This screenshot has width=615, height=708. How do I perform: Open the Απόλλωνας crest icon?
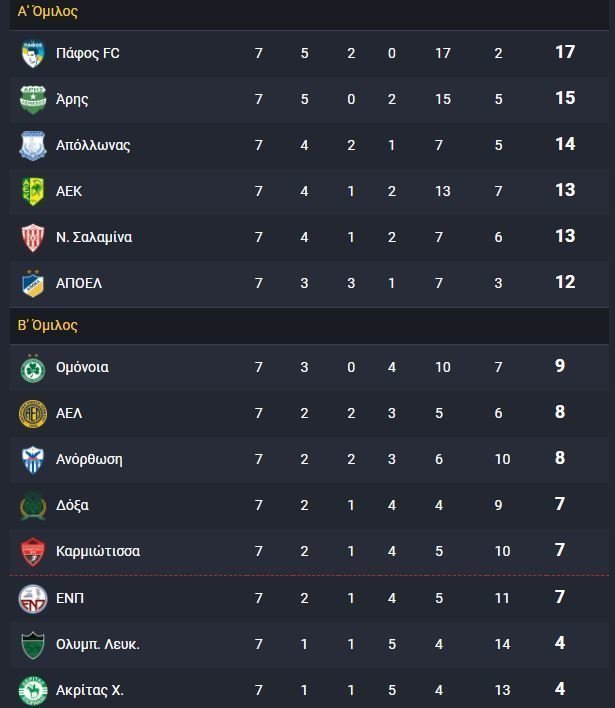click(x=33, y=145)
